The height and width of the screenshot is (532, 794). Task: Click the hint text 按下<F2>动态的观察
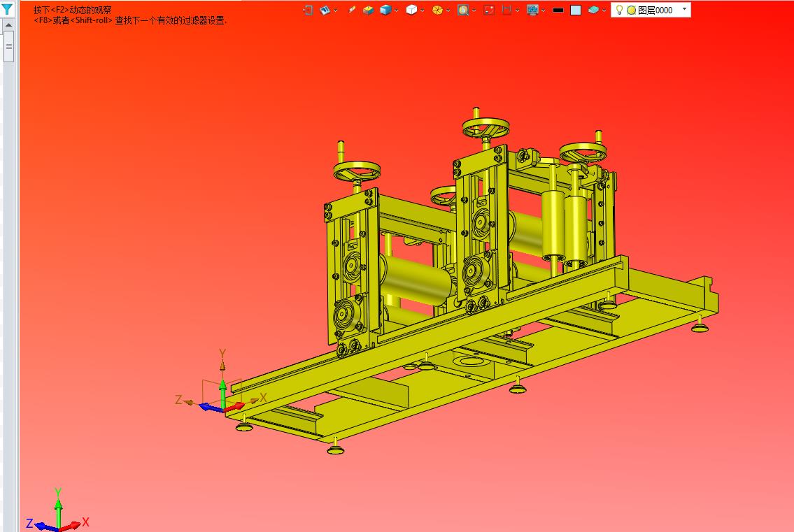click(x=73, y=10)
